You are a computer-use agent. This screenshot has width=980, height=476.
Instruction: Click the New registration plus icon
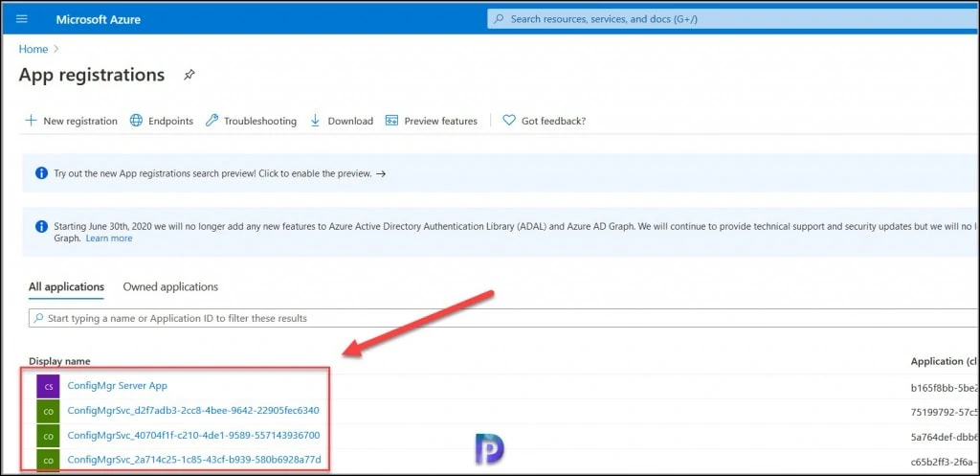[x=31, y=120]
